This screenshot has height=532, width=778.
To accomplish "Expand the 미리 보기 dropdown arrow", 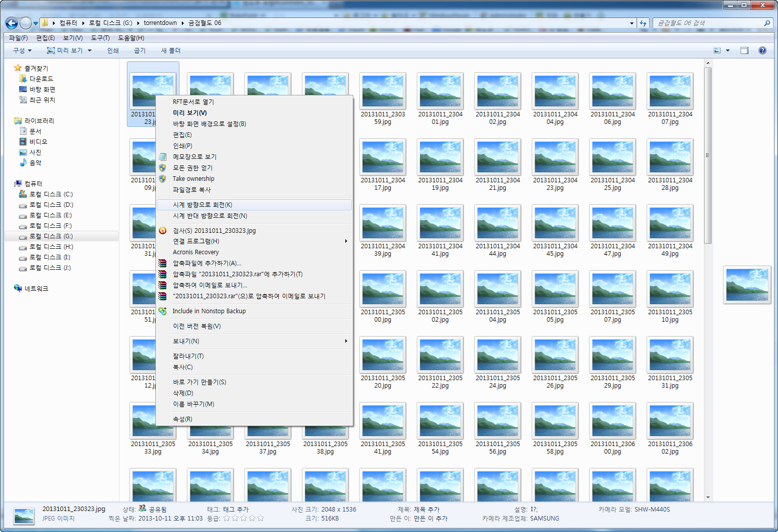I will 90,50.
